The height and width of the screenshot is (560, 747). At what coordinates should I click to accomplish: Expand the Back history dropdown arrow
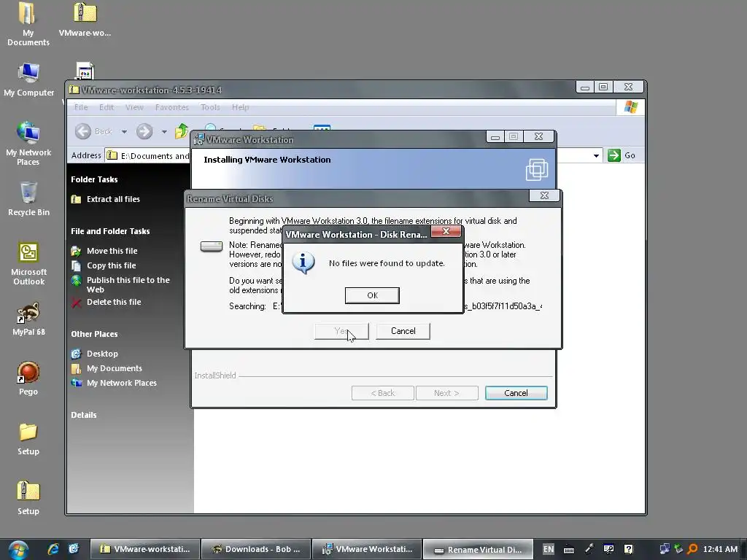124,131
